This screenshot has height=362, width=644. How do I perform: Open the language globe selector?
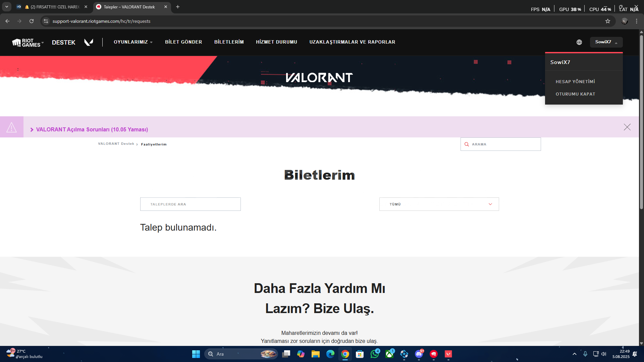coord(579,42)
